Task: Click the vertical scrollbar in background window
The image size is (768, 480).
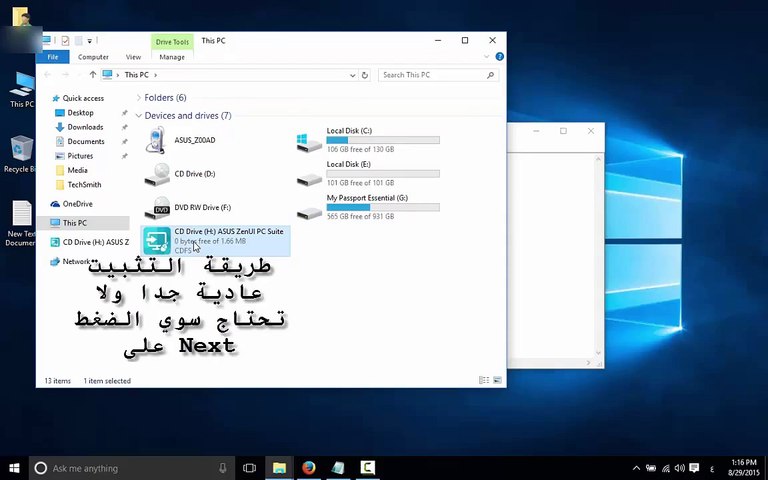Action: tap(599, 257)
